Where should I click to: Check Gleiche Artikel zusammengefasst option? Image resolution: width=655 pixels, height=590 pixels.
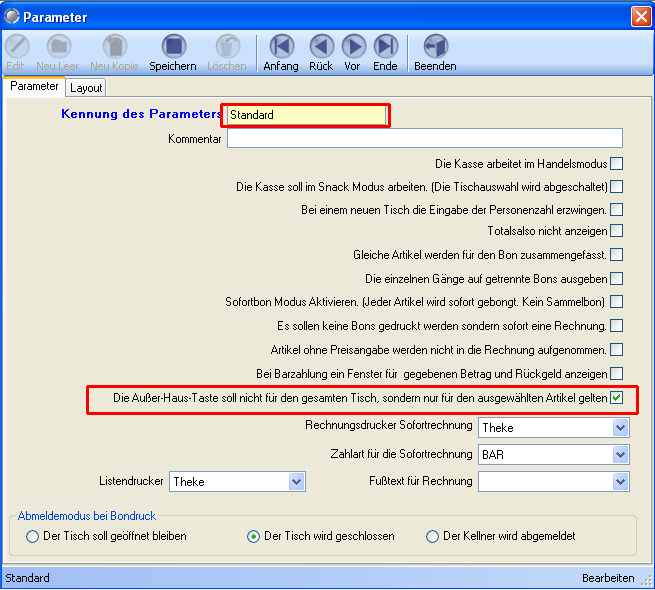tap(616, 254)
